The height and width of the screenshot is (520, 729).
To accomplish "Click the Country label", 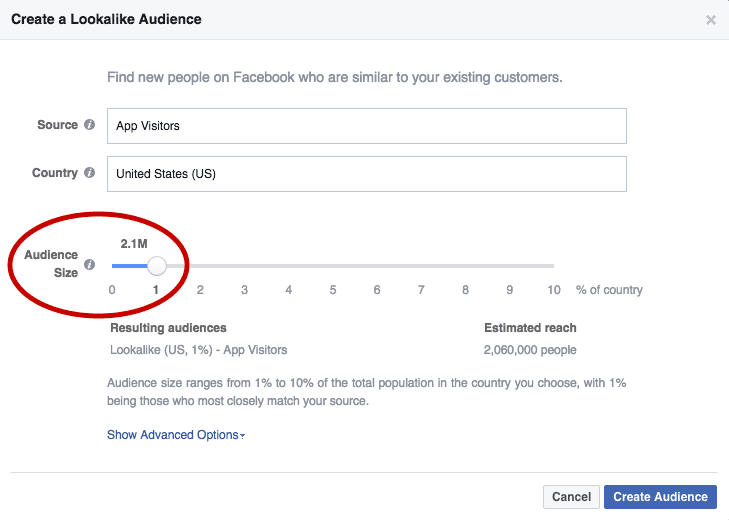I will pos(54,173).
